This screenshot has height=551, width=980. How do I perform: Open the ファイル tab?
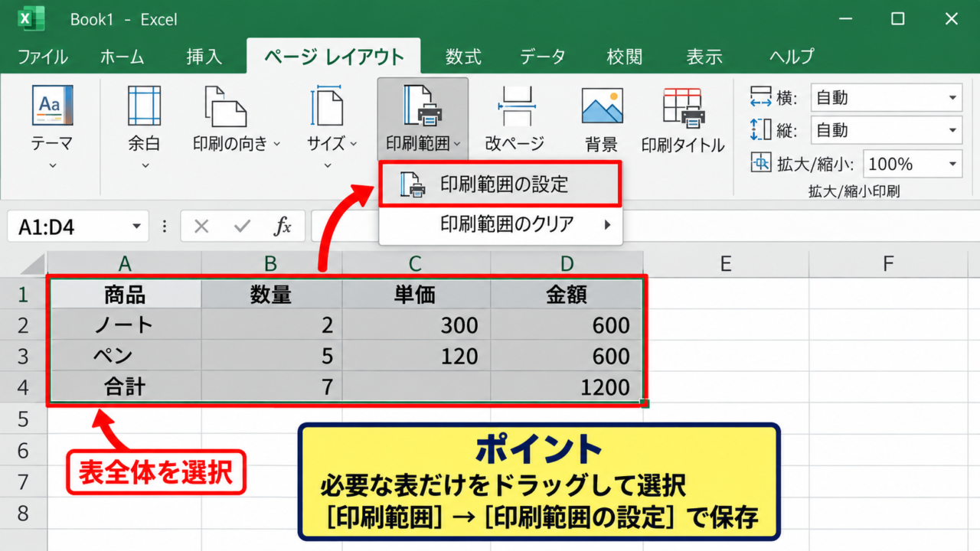click(42, 57)
